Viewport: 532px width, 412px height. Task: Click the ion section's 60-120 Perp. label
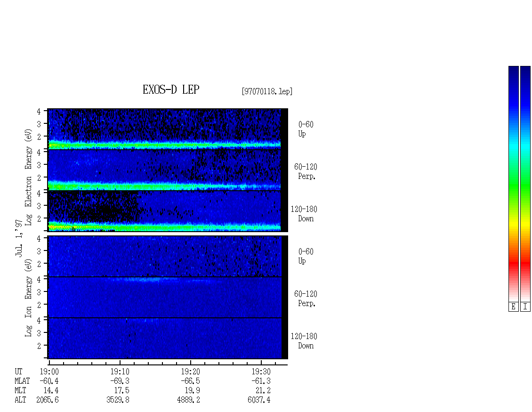click(306, 299)
